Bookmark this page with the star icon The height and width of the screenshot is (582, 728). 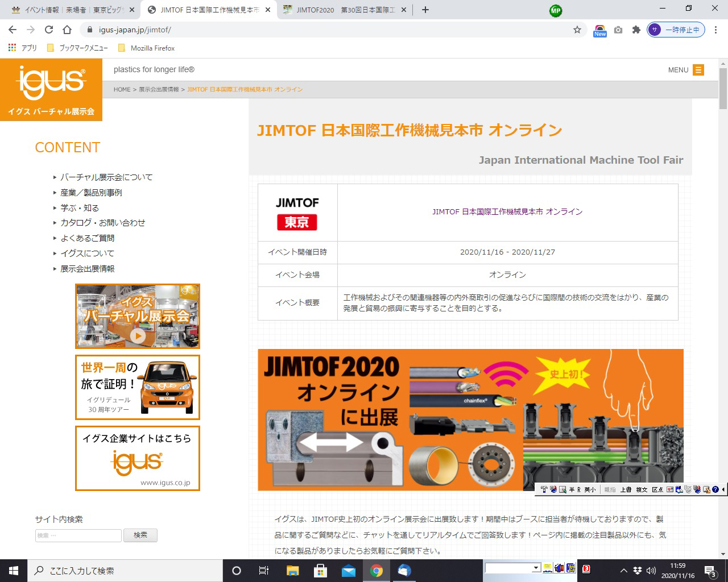[x=577, y=30]
